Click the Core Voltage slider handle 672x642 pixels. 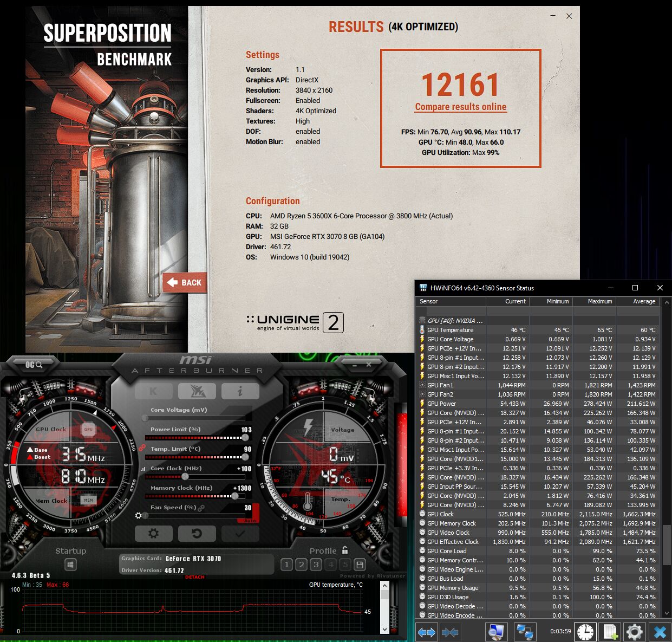(x=145, y=418)
